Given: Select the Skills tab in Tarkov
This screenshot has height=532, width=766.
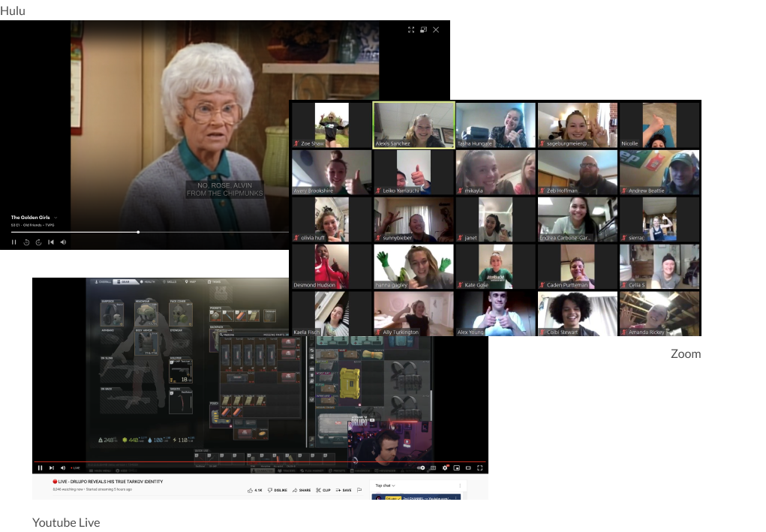Looking at the screenshot, I should pos(170,282).
